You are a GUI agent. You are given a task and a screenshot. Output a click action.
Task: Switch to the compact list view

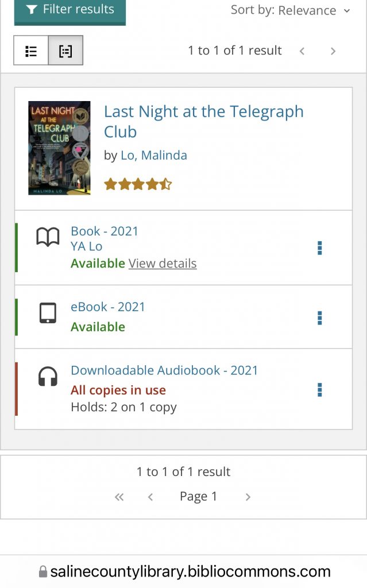(31, 51)
